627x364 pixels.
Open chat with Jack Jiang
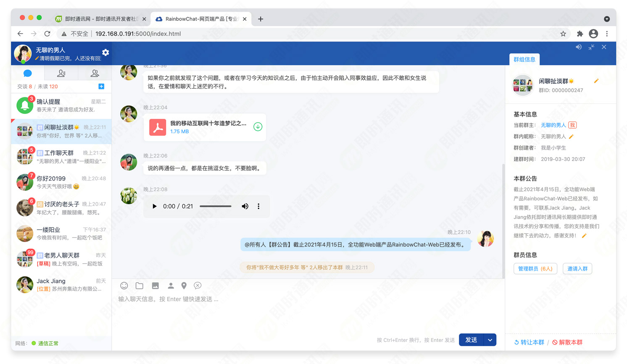[x=61, y=285]
